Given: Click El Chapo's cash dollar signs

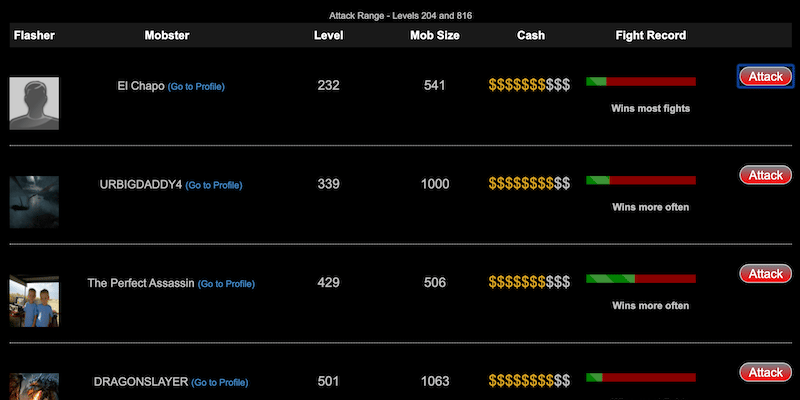Looking at the screenshot, I should click(529, 86).
